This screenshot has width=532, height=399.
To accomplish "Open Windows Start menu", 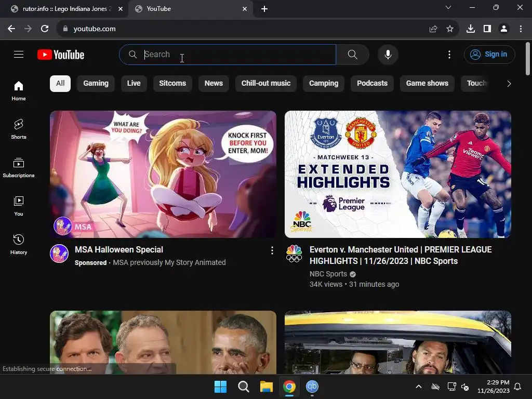I will pyautogui.click(x=220, y=387).
